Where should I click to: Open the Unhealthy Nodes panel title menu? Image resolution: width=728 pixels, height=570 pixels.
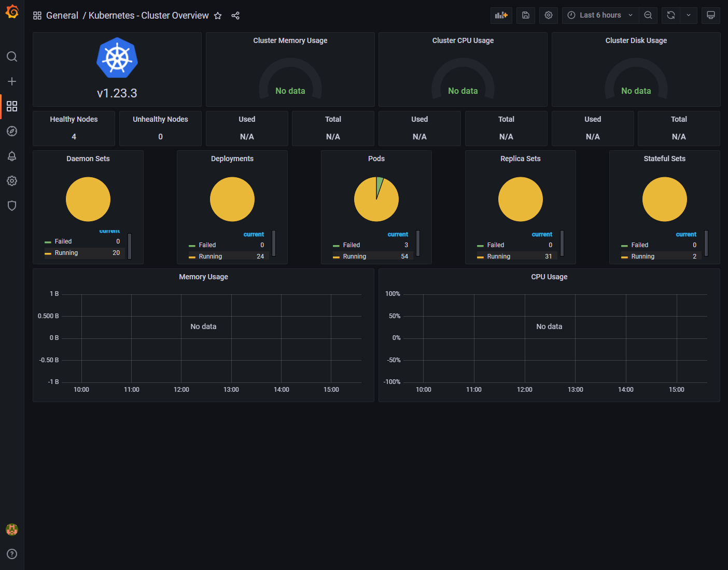pos(160,119)
